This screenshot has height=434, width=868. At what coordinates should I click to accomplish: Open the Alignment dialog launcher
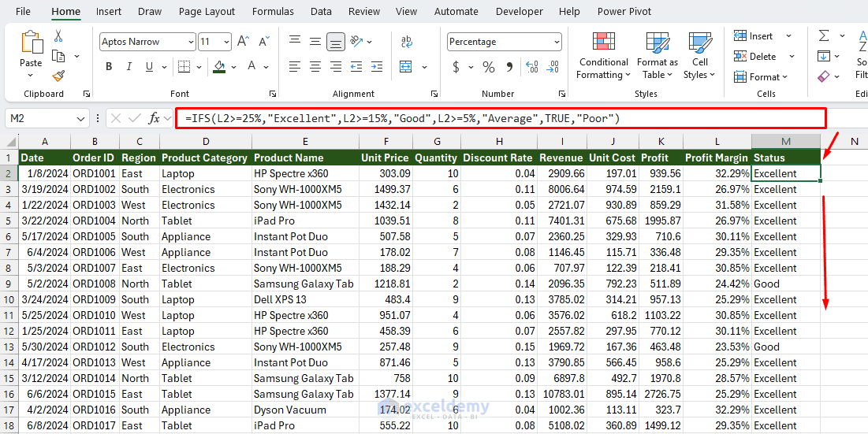434,94
